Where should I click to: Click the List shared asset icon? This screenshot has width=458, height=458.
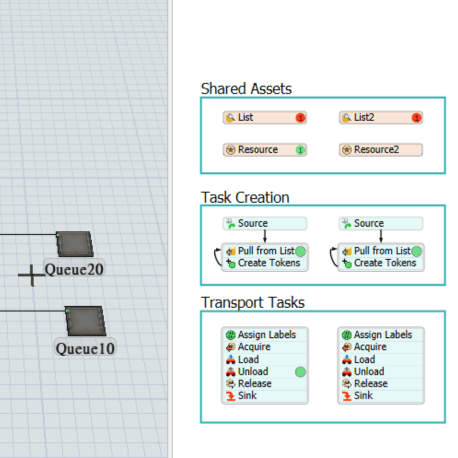coord(230,118)
